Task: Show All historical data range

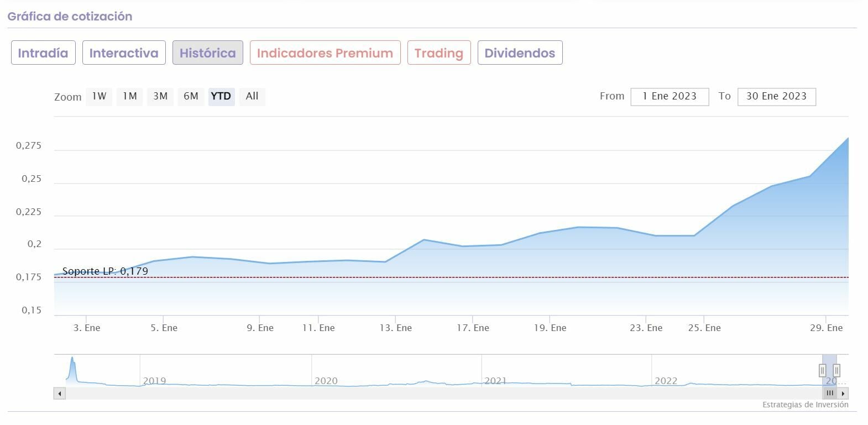Action: pyautogui.click(x=252, y=96)
